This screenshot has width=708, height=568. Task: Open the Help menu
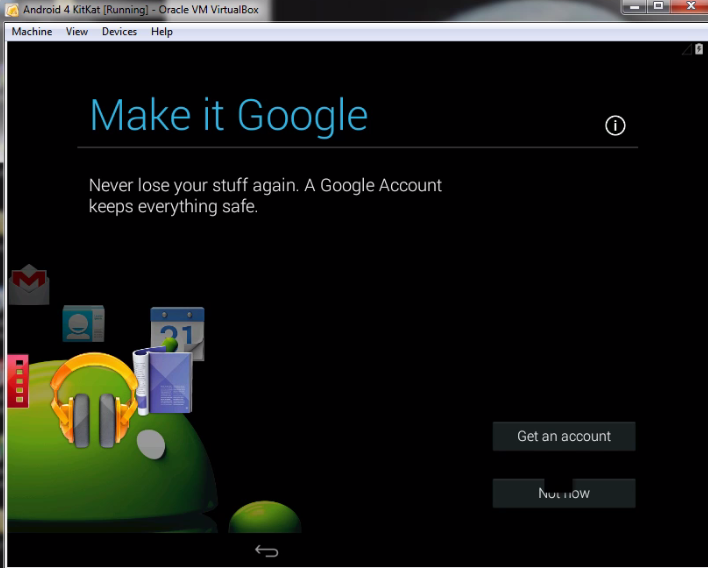162,32
